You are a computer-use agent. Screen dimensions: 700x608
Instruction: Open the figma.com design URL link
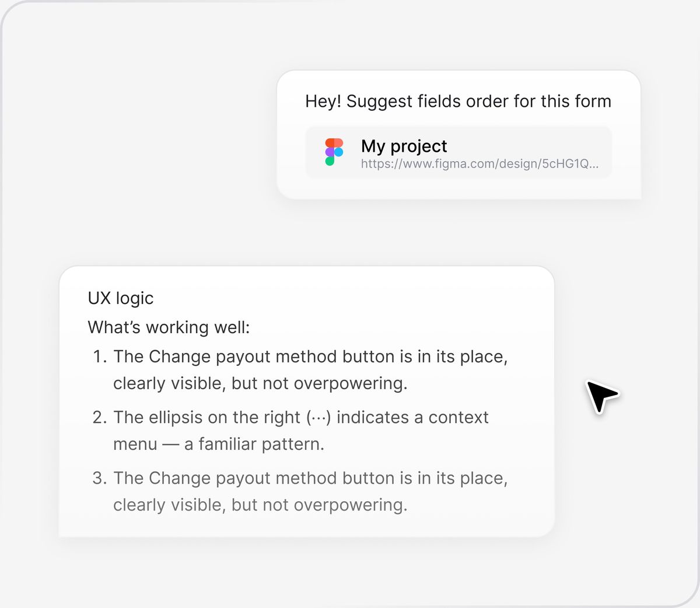point(480,164)
